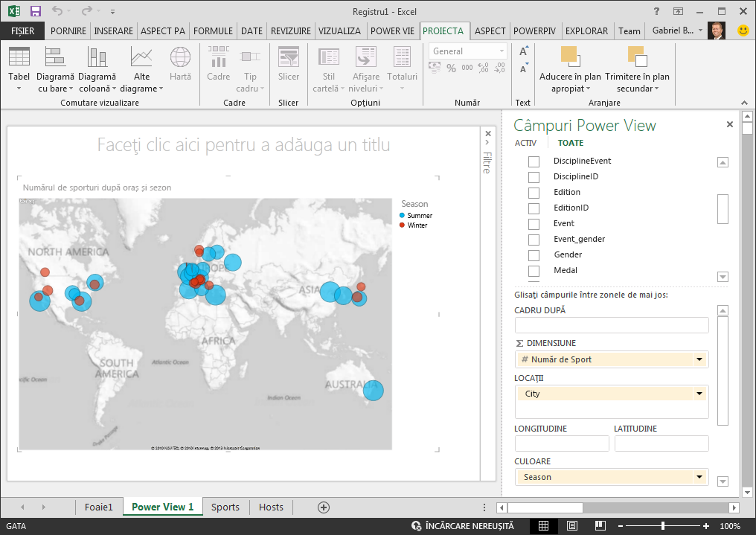This screenshot has height=535, width=756.
Task: Add a new sheet with plus icon
Action: 324,507
